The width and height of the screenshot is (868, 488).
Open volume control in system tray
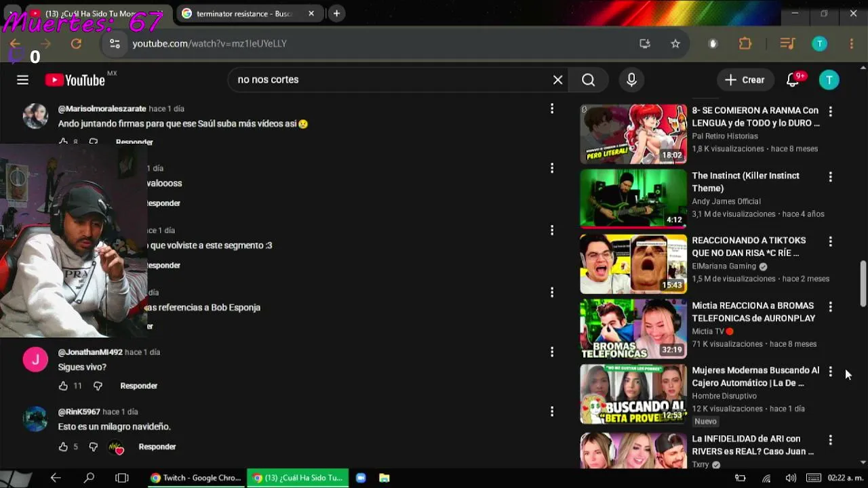[790, 478]
